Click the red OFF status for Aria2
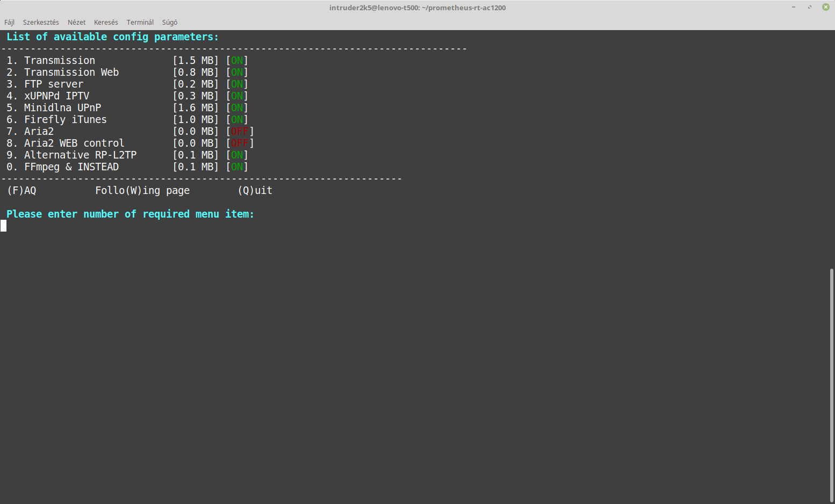This screenshot has width=835, height=504. tap(240, 131)
